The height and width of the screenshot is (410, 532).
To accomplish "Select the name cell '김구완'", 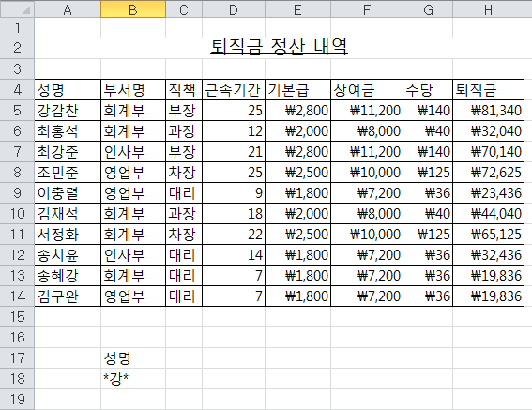I will click(x=68, y=296).
